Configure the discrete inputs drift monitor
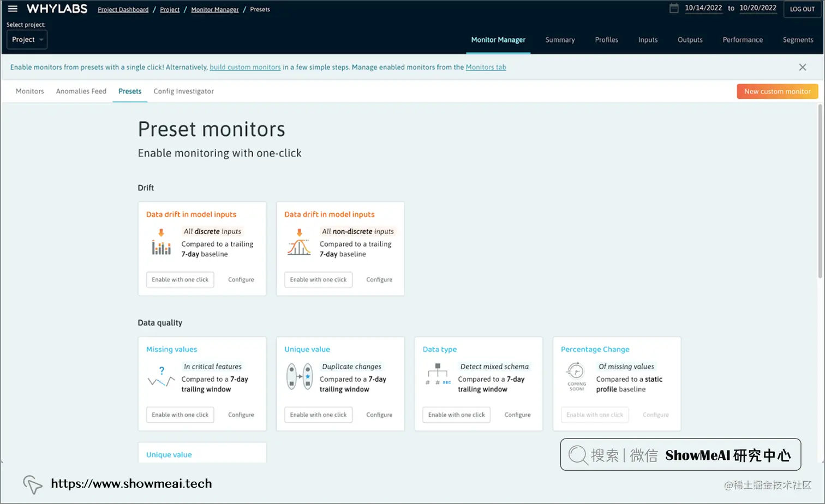Image resolution: width=825 pixels, height=504 pixels. (x=241, y=279)
